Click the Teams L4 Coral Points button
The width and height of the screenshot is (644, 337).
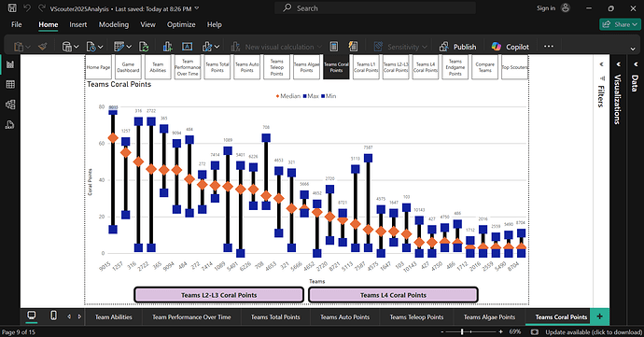click(x=393, y=295)
